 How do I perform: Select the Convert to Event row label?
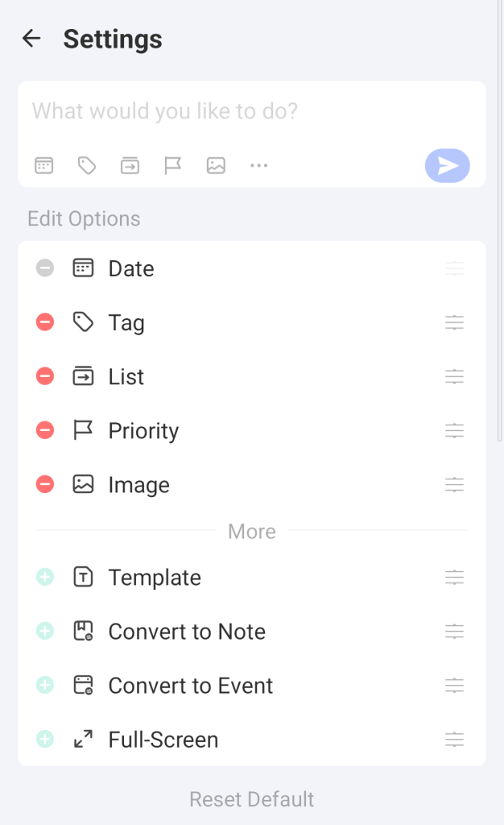click(191, 686)
